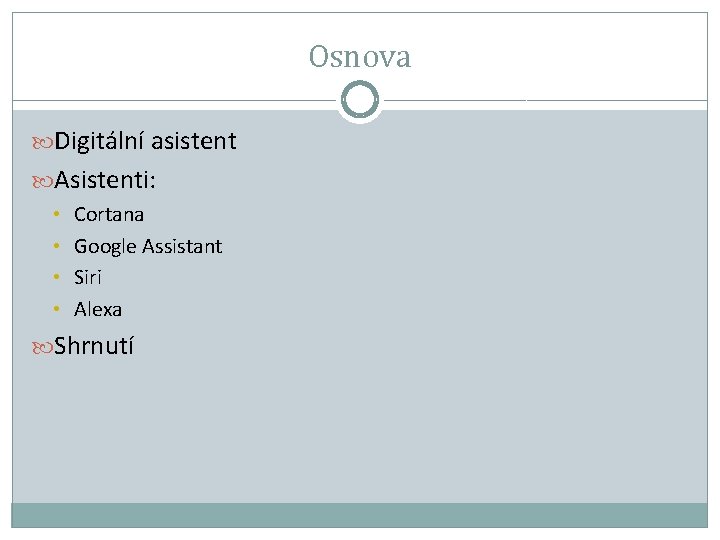Screen dimensions: 720x540
Task: Click the Siri list entry
Action: (x=88, y=277)
